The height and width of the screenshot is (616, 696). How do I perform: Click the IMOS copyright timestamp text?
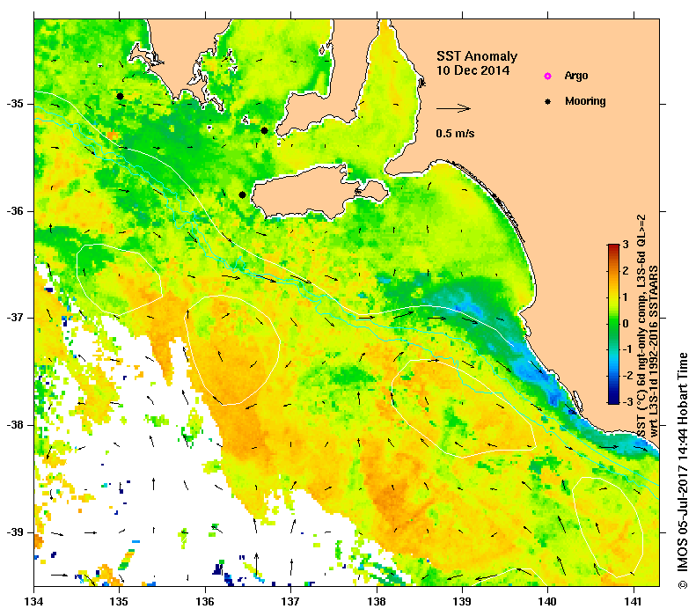[x=682, y=471]
